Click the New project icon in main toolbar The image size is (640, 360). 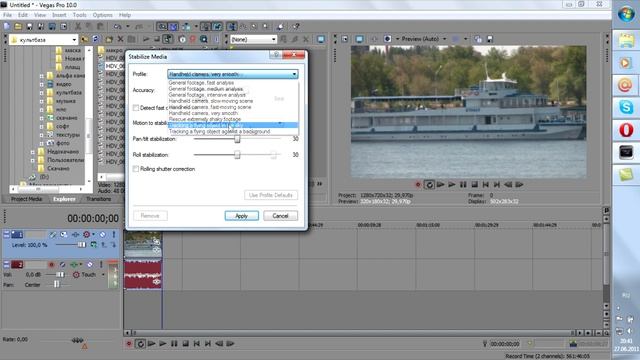pos(7,27)
